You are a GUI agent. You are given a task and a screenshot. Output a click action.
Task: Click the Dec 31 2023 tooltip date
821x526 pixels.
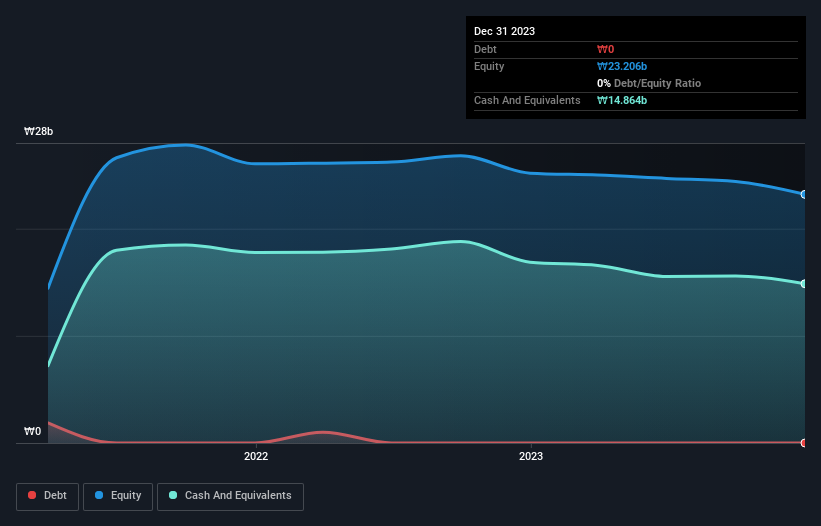pyautogui.click(x=504, y=31)
